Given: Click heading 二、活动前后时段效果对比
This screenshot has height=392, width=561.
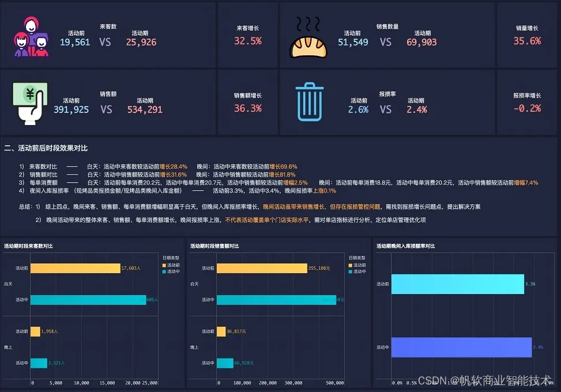Looking at the screenshot, I should 46,148.
